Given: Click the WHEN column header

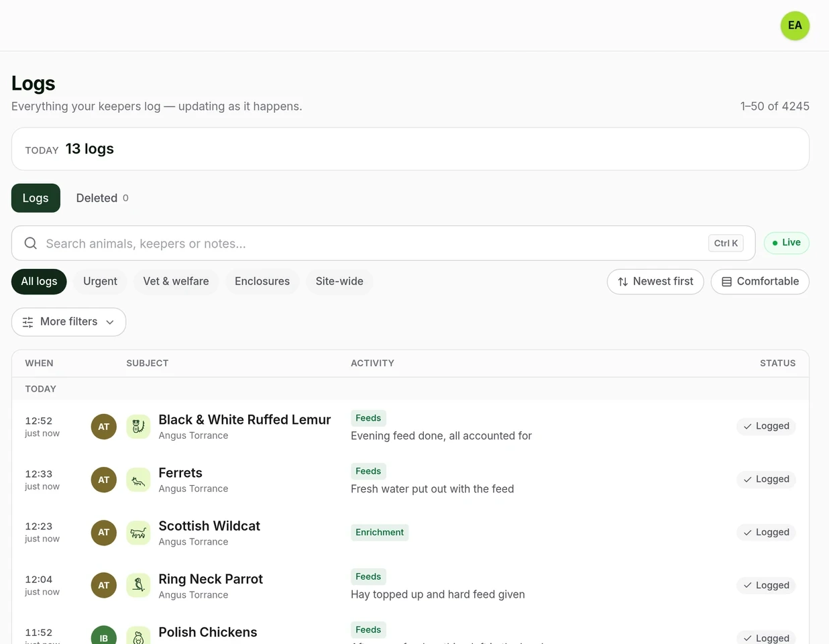Looking at the screenshot, I should point(39,363).
